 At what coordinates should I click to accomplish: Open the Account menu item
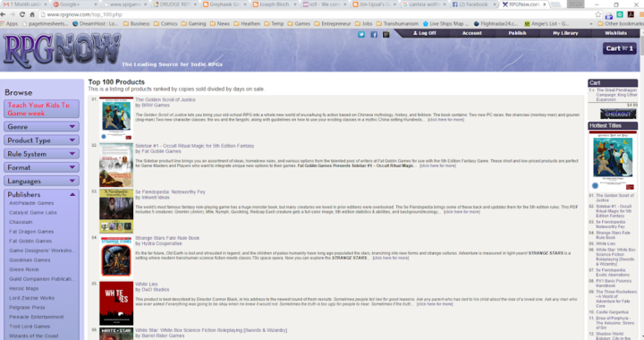coord(472,33)
